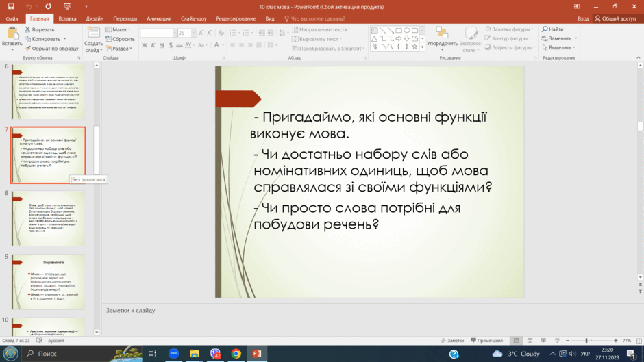
Task: Decrease font size with the smaller A icon
Action: pos(209,33)
